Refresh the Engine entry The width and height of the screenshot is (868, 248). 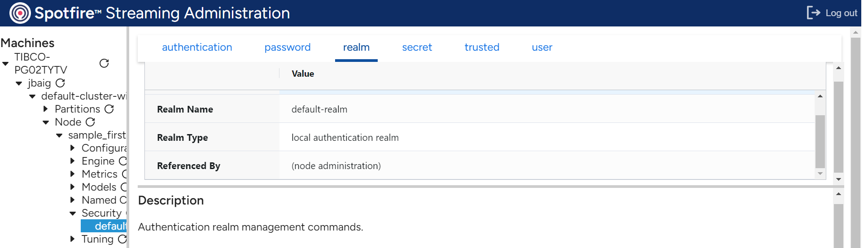[123, 161]
